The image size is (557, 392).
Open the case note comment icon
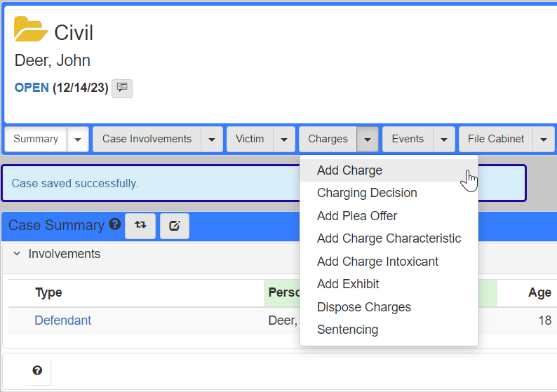pyautogui.click(x=122, y=88)
